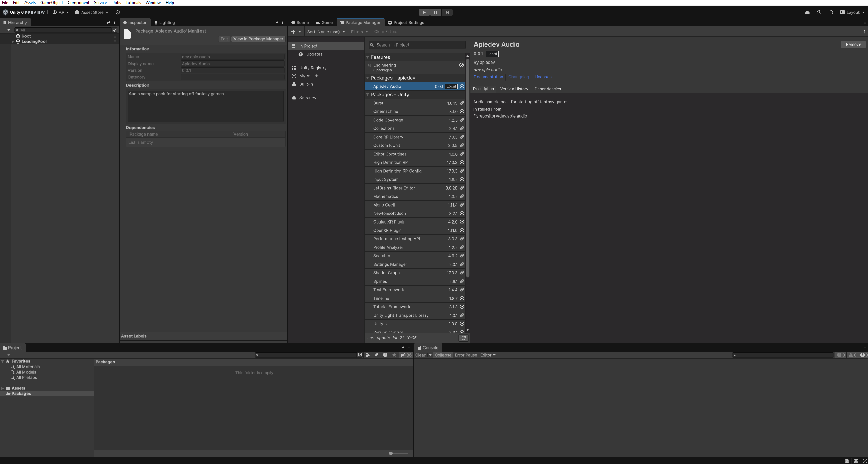Open the Sort: Name (asc) dropdown
This screenshot has height=464, width=868.
pos(325,32)
